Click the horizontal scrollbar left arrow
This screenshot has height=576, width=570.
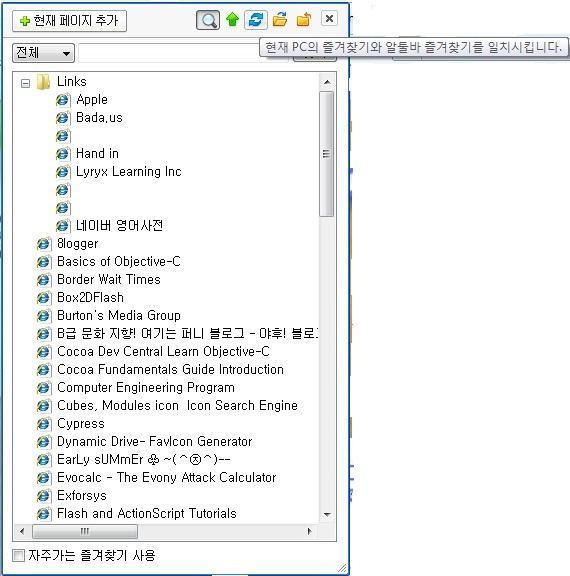[22, 531]
